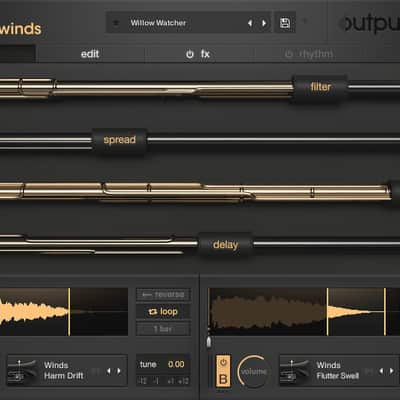
Task: Open the 1 bar length selector
Action: (x=163, y=329)
